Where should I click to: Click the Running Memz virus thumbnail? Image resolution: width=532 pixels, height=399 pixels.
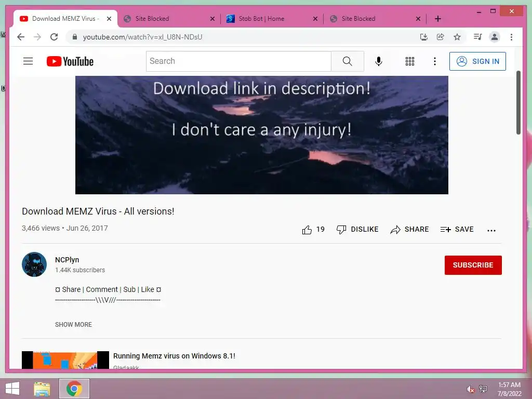pyautogui.click(x=65, y=360)
